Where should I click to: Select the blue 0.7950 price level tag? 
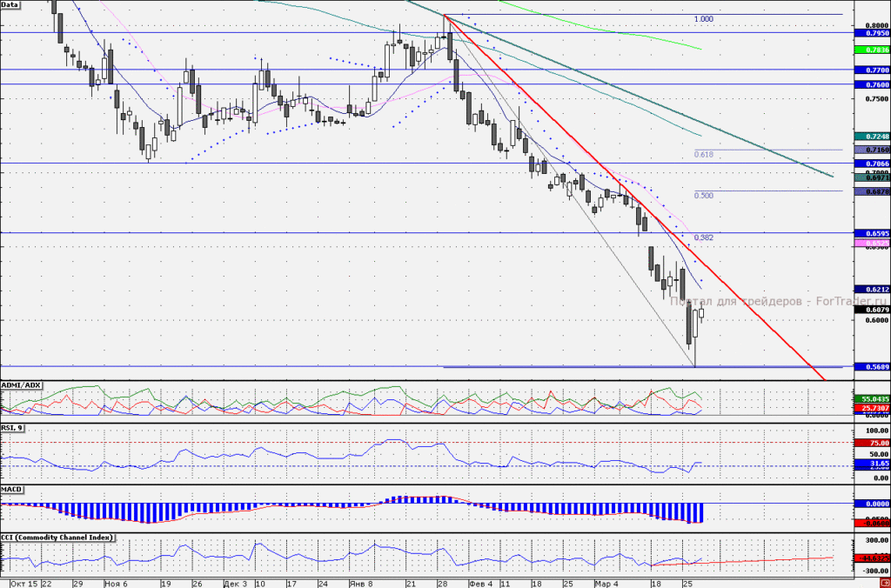point(872,34)
